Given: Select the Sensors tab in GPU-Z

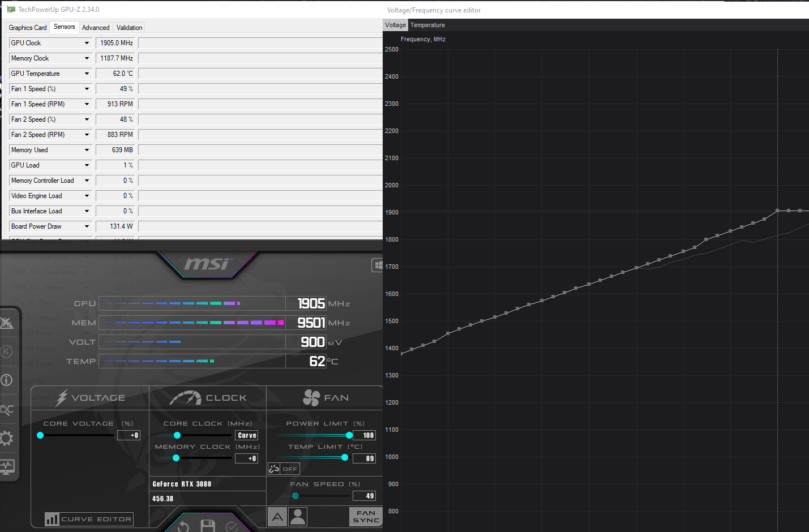Looking at the screenshot, I should pos(64,27).
